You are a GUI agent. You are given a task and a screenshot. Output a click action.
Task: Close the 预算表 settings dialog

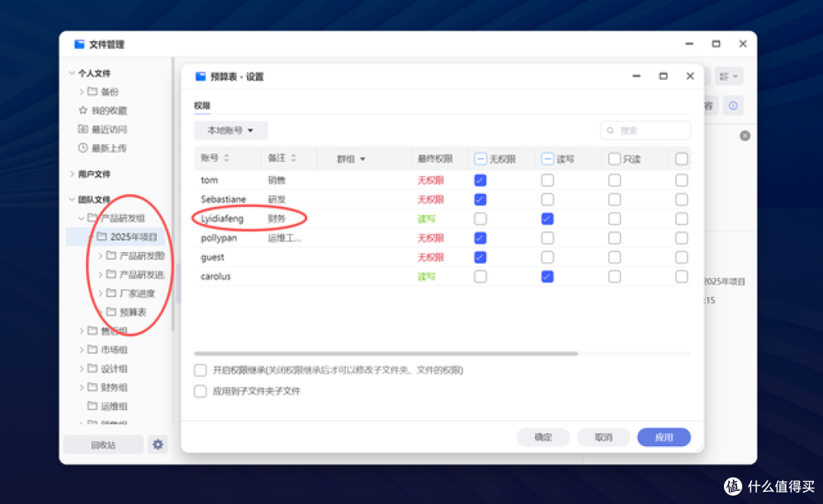pos(690,76)
